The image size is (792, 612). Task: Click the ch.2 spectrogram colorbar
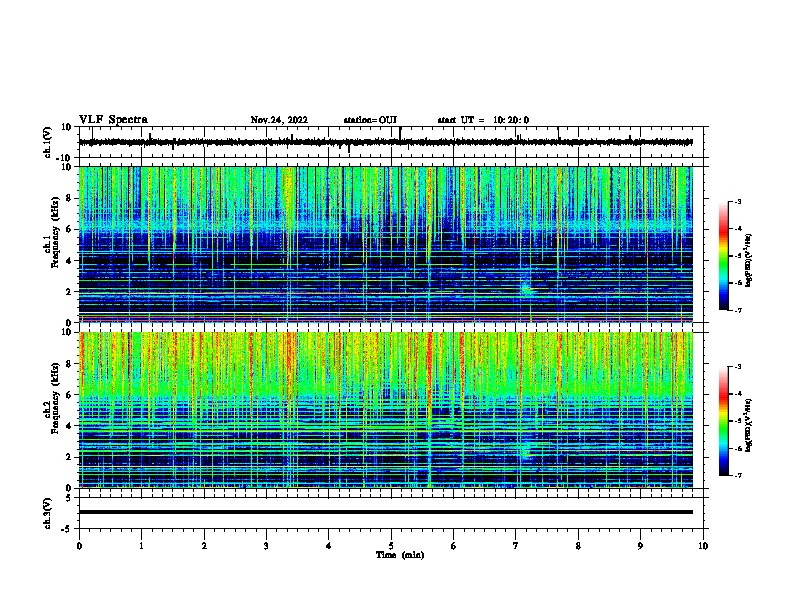pos(724,421)
